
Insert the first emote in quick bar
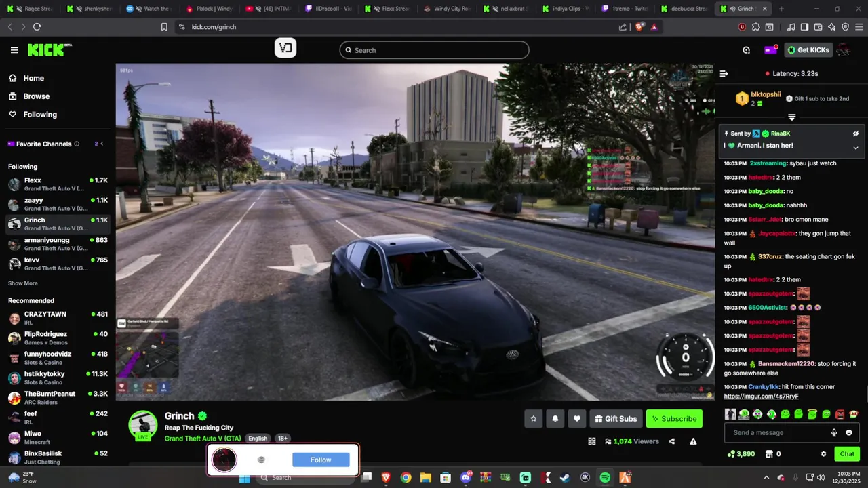(730, 414)
